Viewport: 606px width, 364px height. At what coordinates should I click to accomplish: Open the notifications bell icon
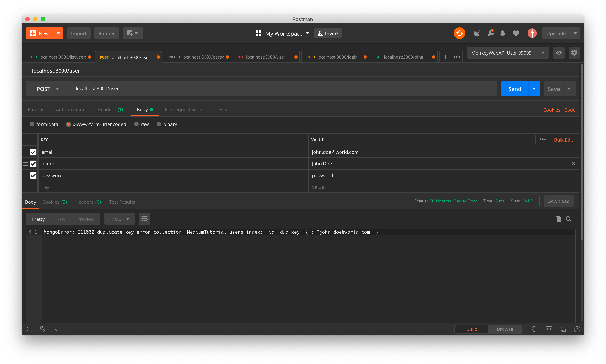tap(503, 33)
